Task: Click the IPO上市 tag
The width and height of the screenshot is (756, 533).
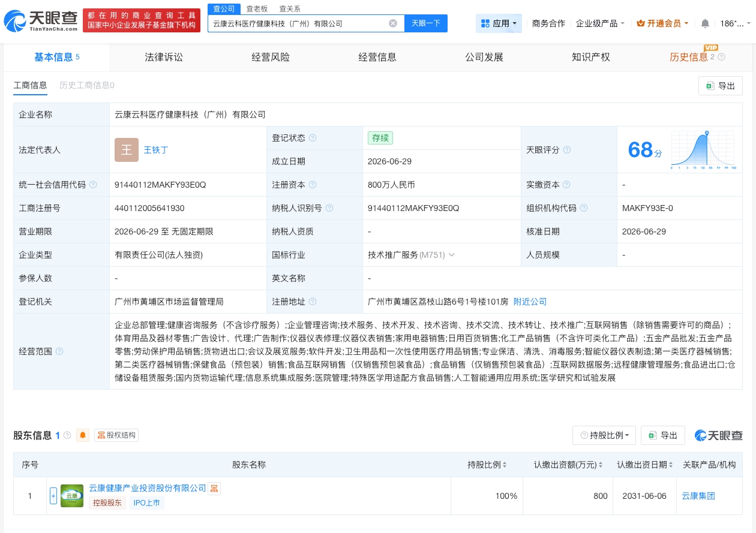Action: click(x=146, y=503)
